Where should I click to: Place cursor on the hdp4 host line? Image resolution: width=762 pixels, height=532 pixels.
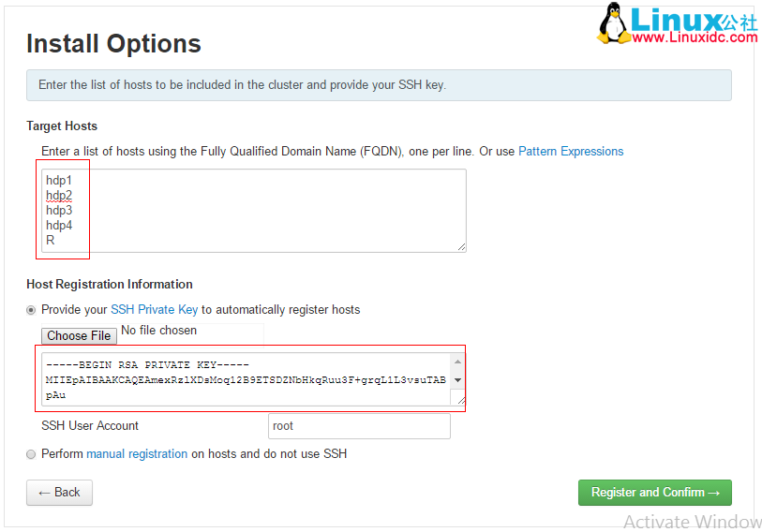point(59,226)
